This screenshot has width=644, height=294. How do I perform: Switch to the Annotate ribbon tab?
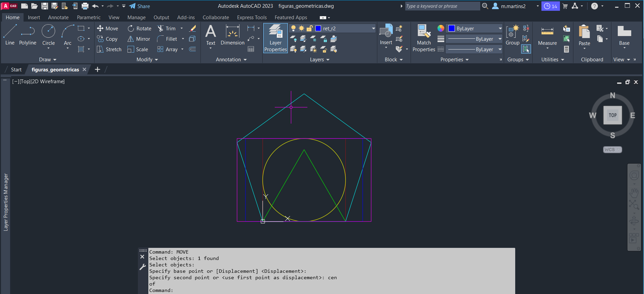pyautogui.click(x=58, y=18)
